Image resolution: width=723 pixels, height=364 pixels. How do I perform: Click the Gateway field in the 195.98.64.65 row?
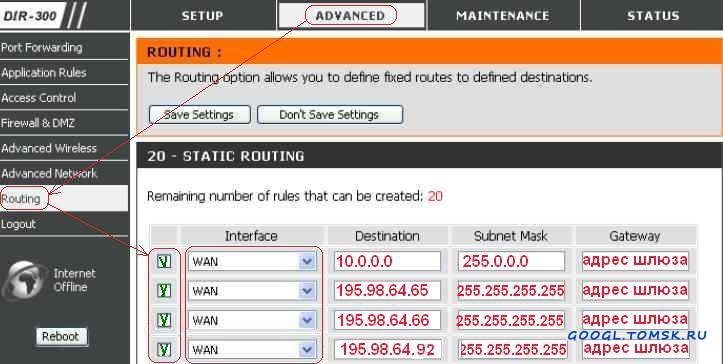click(635, 291)
